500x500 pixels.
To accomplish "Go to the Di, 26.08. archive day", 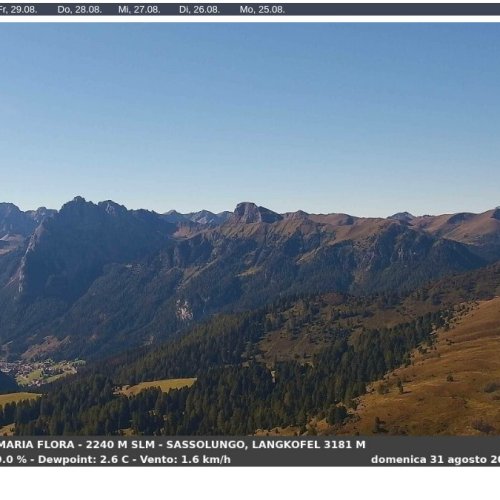I will click(199, 10).
